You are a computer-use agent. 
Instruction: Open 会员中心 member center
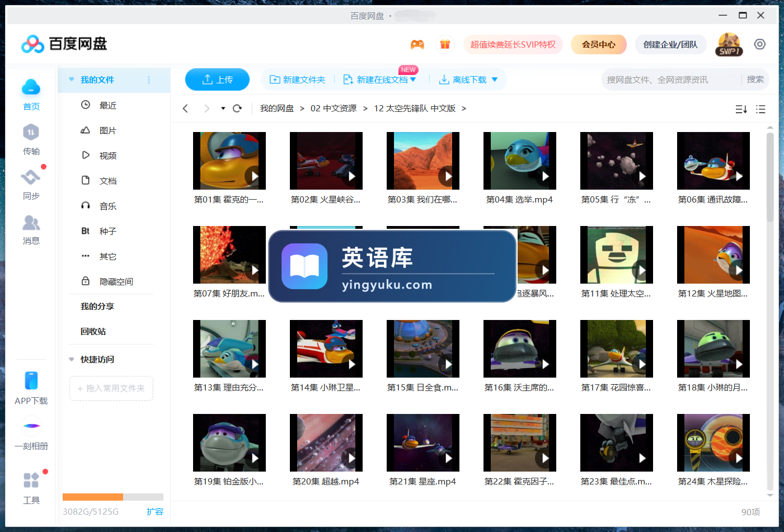tap(598, 44)
